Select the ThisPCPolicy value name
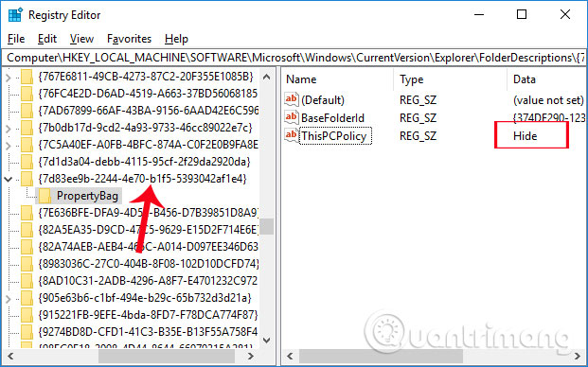This screenshot has height=367, width=588. (x=334, y=136)
